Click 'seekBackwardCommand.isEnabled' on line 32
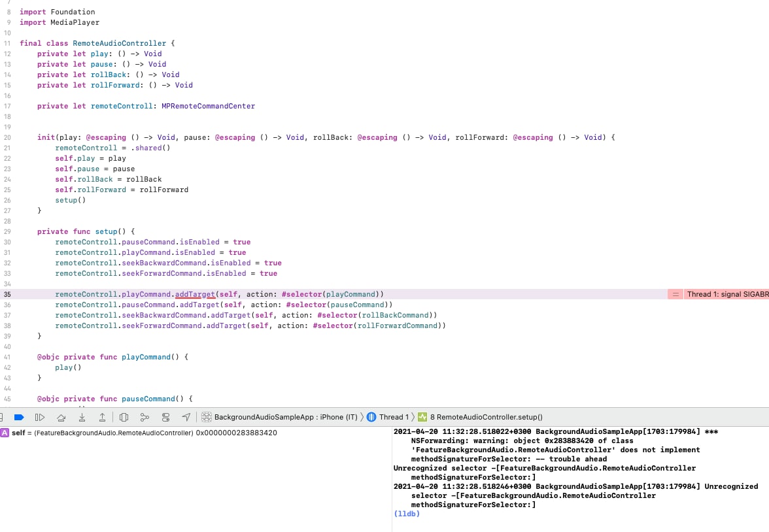The width and height of the screenshot is (769, 532). coord(186,263)
